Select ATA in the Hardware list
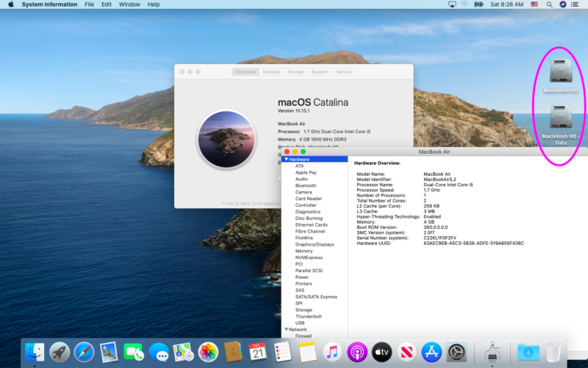The width and height of the screenshot is (588, 368). tap(300, 166)
